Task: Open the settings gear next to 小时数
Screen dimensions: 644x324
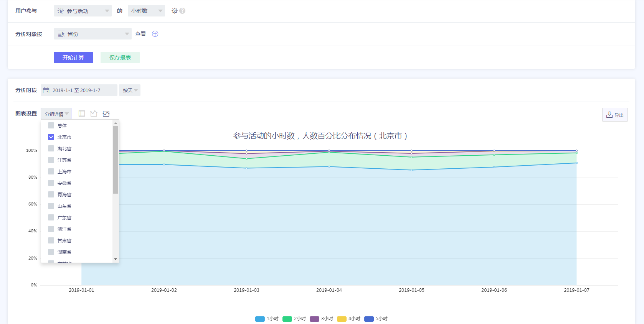Action: pyautogui.click(x=175, y=11)
